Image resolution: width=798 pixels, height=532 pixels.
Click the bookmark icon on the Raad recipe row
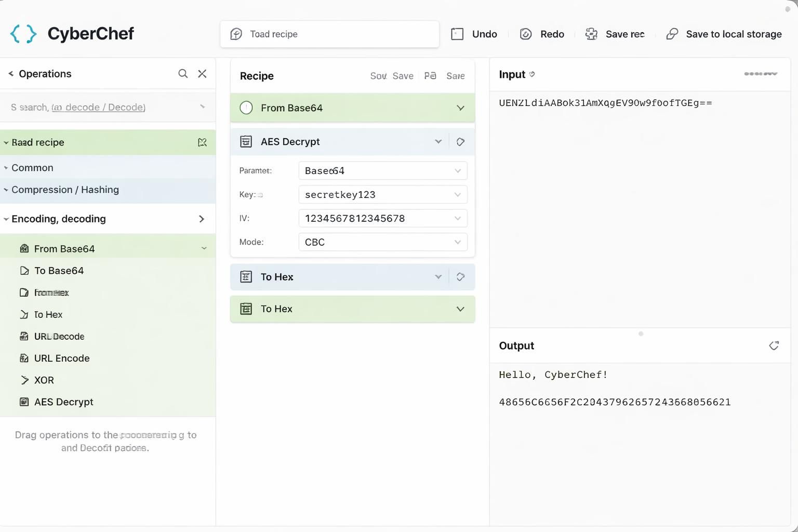202,142
